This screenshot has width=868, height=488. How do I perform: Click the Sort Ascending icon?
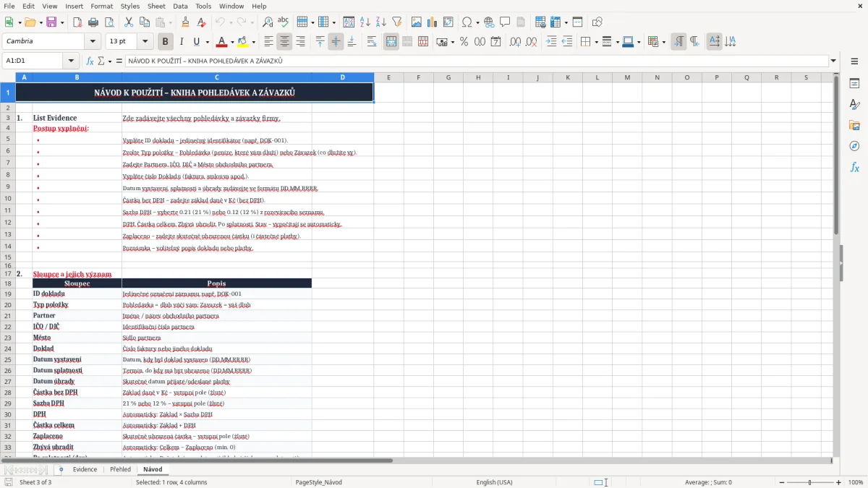tap(365, 22)
